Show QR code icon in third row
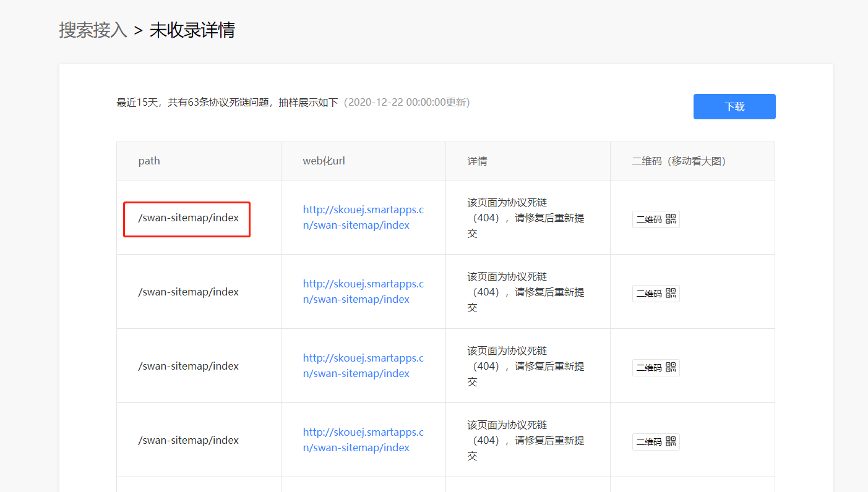This screenshot has height=492, width=868. (656, 367)
